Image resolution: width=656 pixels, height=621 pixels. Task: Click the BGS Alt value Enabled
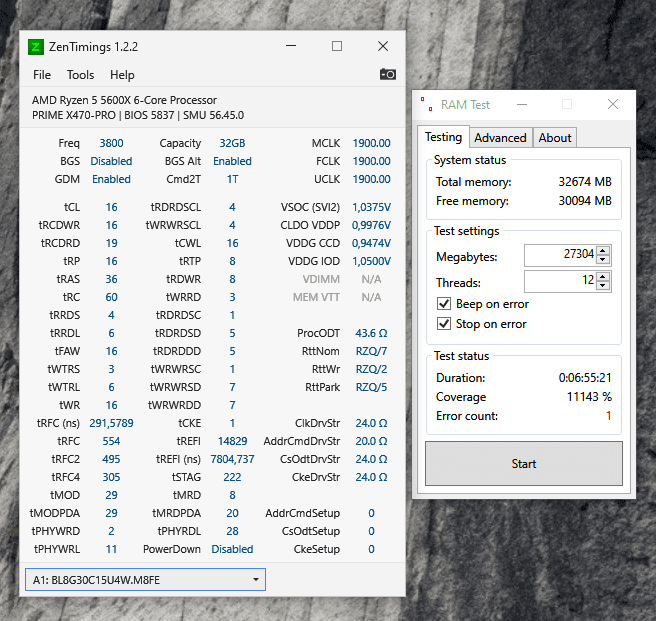(232, 161)
